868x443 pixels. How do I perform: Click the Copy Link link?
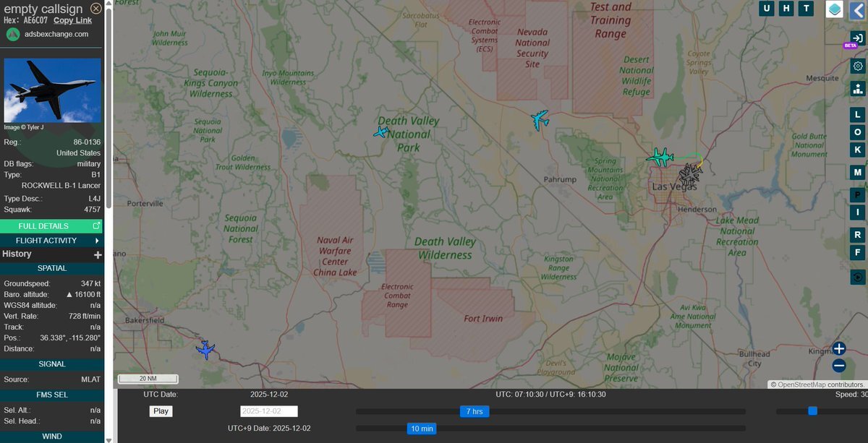(72, 20)
